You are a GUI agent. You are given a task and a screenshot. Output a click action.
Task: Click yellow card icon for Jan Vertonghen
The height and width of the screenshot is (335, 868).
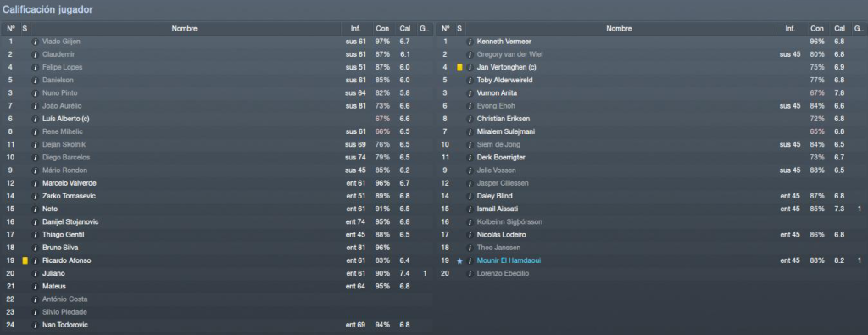459,68
